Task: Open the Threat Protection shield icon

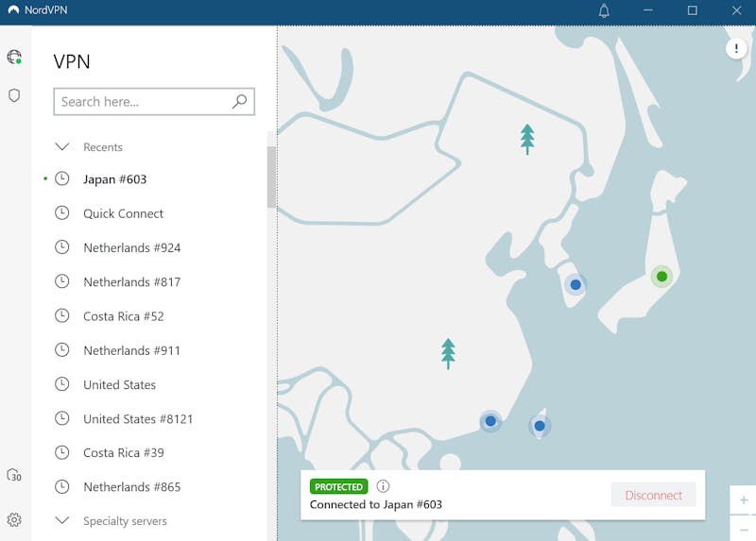Action: pos(14,95)
